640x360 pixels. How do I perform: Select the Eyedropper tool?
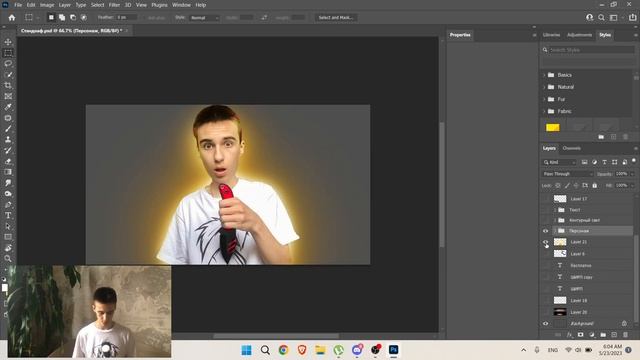(x=8, y=107)
